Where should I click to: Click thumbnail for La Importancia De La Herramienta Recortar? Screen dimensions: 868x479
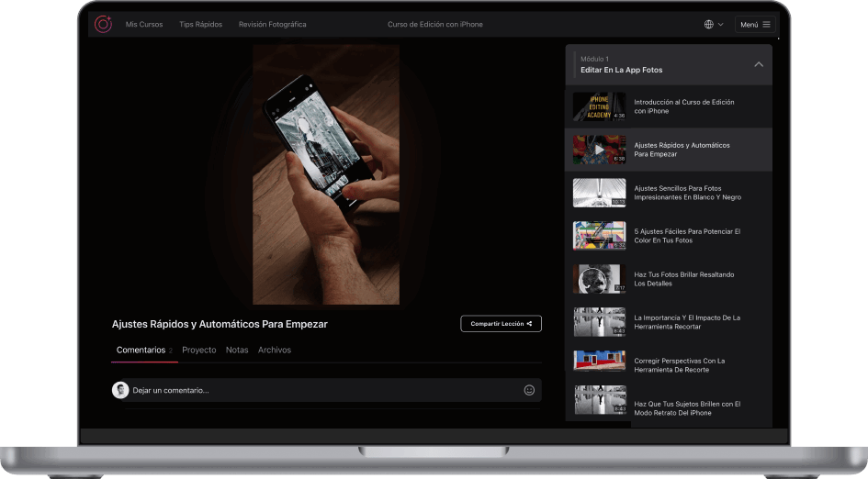[599, 322]
